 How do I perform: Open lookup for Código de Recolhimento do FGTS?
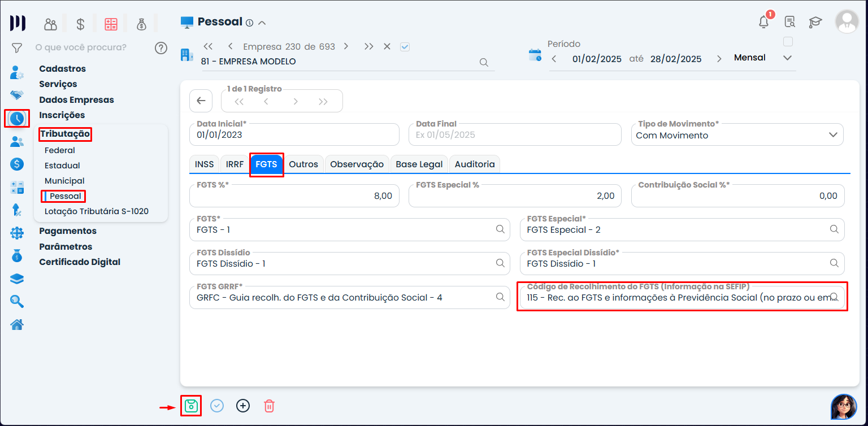tap(834, 297)
